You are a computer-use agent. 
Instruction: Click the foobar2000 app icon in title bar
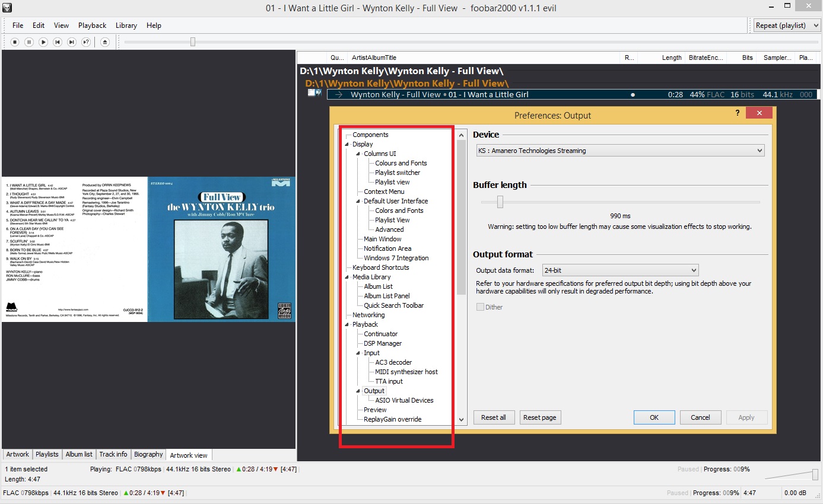[x=7, y=8]
